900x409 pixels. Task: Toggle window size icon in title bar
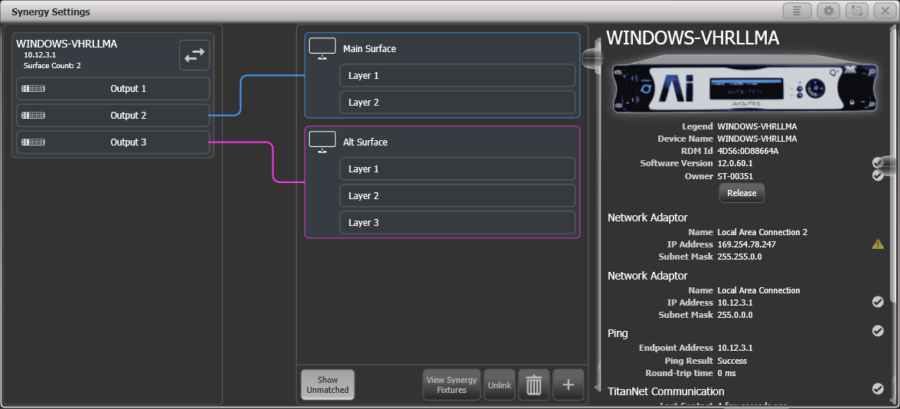coord(857,11)
